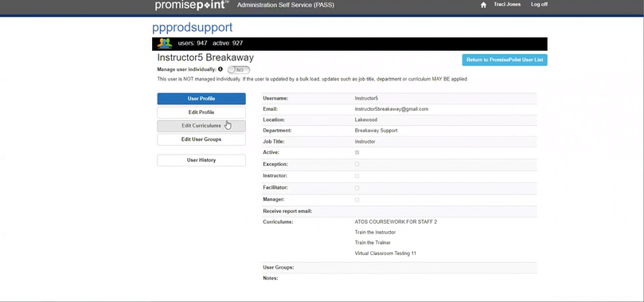644x302 pixels.
Task: Click the Train the Instructor curriculum
Action: (x=375, y=233)
